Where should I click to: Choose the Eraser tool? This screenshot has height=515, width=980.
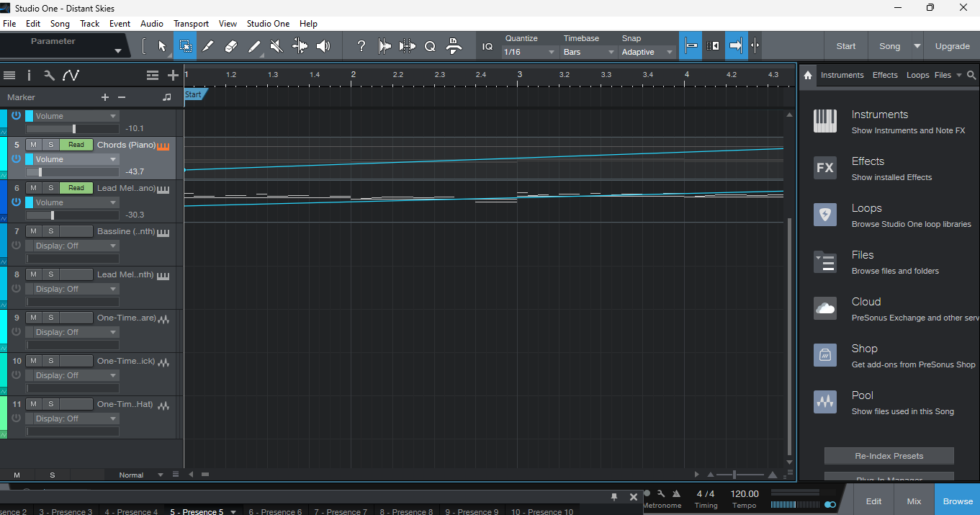pos(231,46)
